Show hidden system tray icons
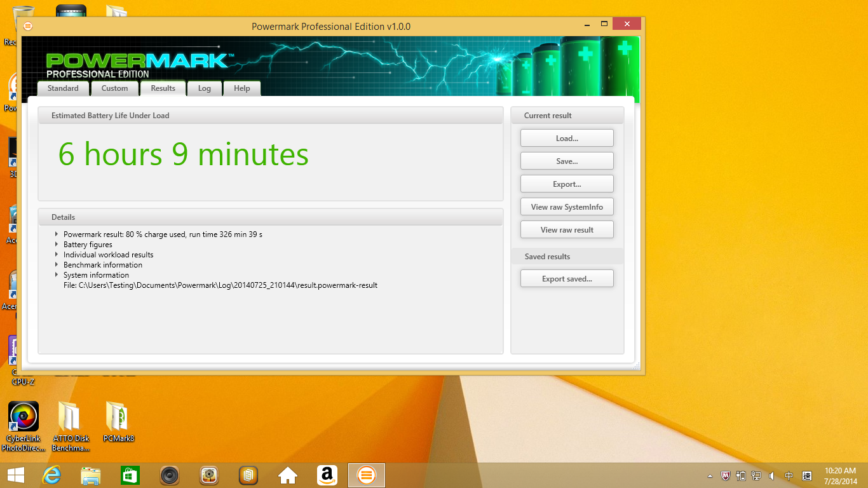The width and height of the screenshot is (868, 488). pos(710,476)
